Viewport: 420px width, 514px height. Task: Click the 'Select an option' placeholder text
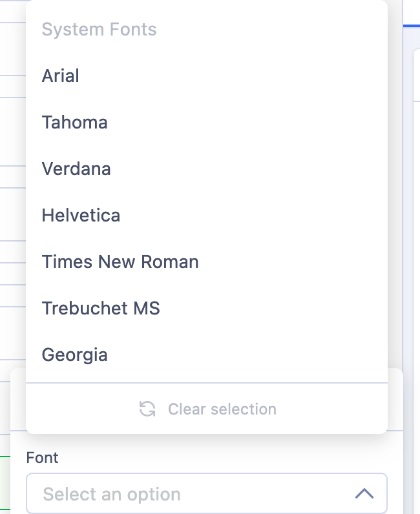(112, 495)
